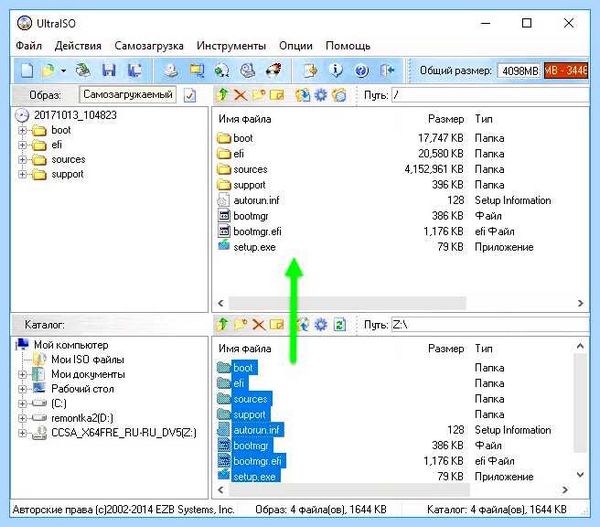Expand the Рабочий стол node
The image size is (600, 527).
23,389
